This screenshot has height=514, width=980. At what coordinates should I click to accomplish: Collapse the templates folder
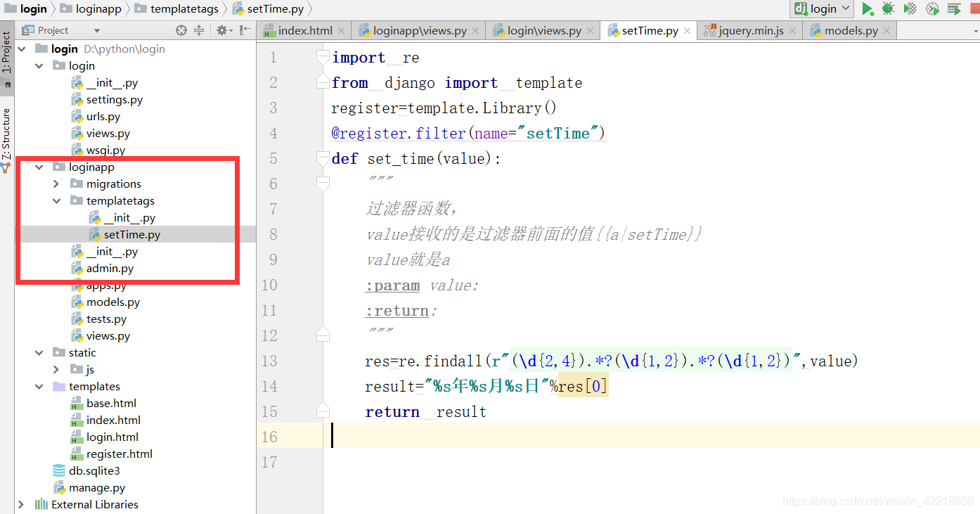(x=39, y=386)
